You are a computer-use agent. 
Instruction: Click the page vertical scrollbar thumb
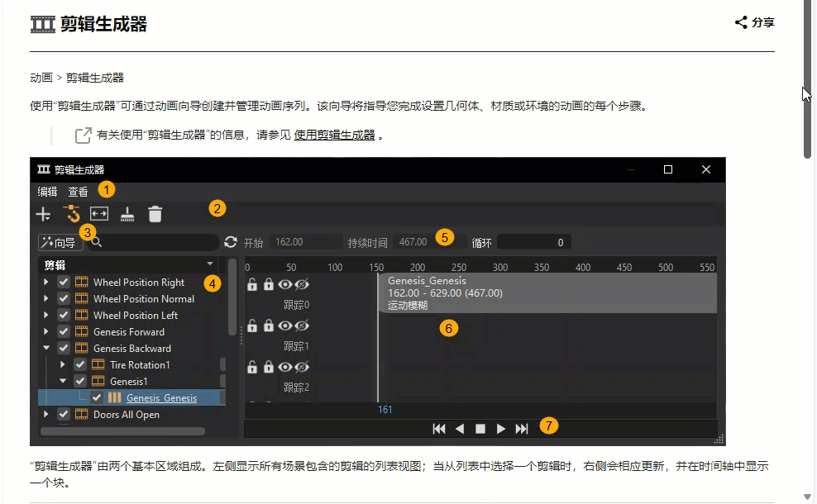click(x=807, y=78)
